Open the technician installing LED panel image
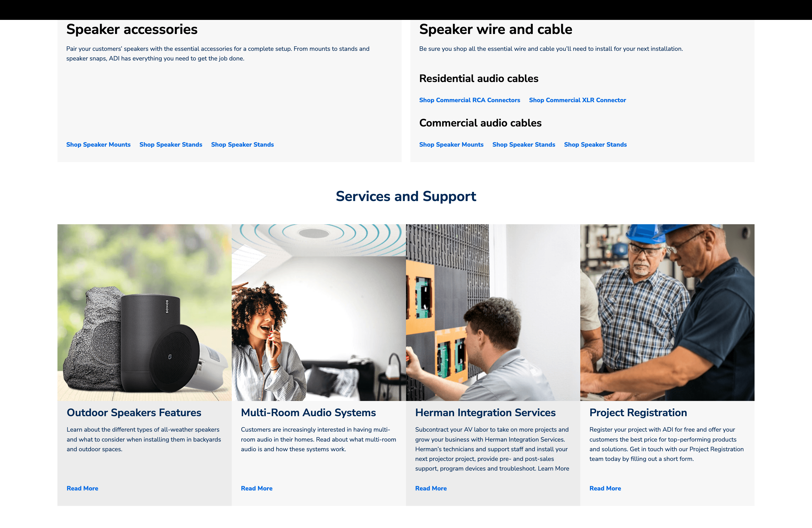 point(493,312)
